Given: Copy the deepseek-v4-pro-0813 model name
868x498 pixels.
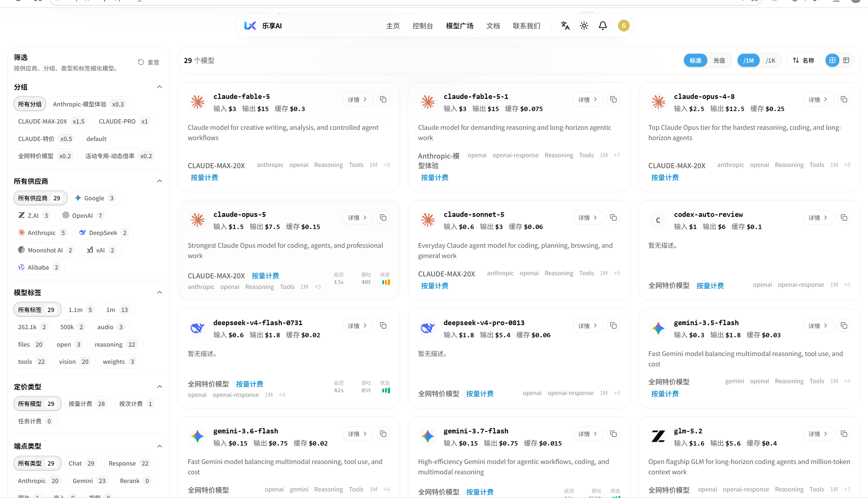Looking at the screenshot, I should click(613, 326).
